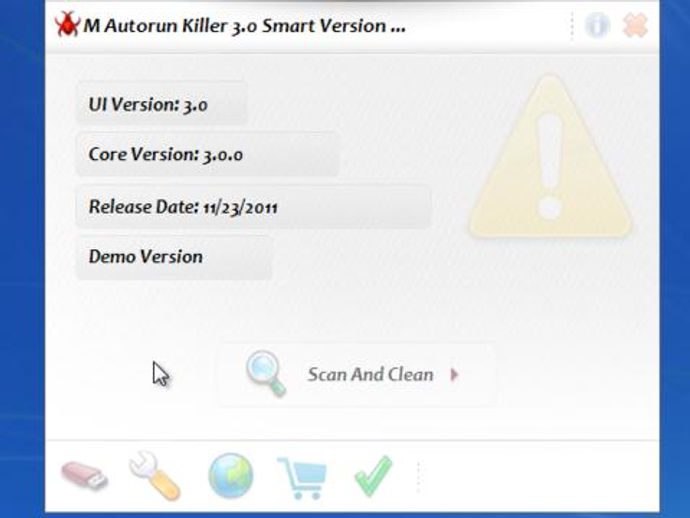
Task: Open the USB flash drive tool
Action: [x=84, y=475]
